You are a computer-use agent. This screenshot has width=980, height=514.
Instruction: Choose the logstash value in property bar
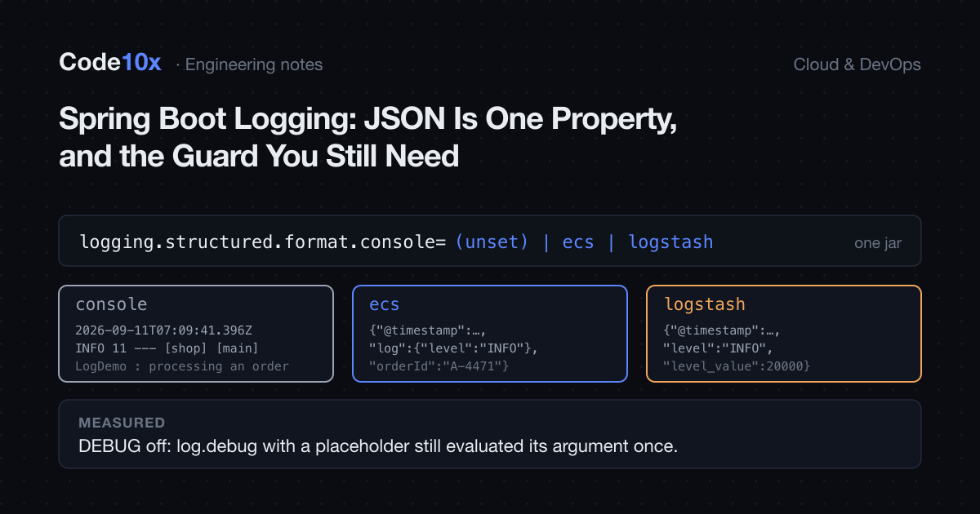coord(670,241)
